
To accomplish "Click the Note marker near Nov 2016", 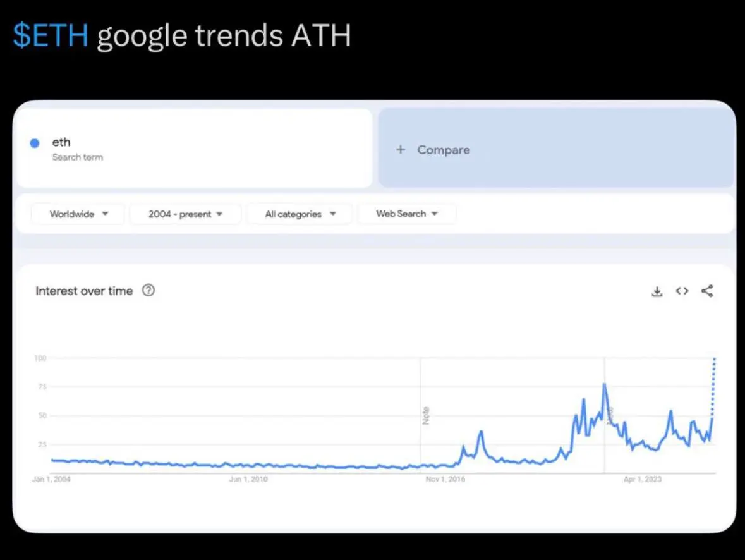I will coord(425,415).
